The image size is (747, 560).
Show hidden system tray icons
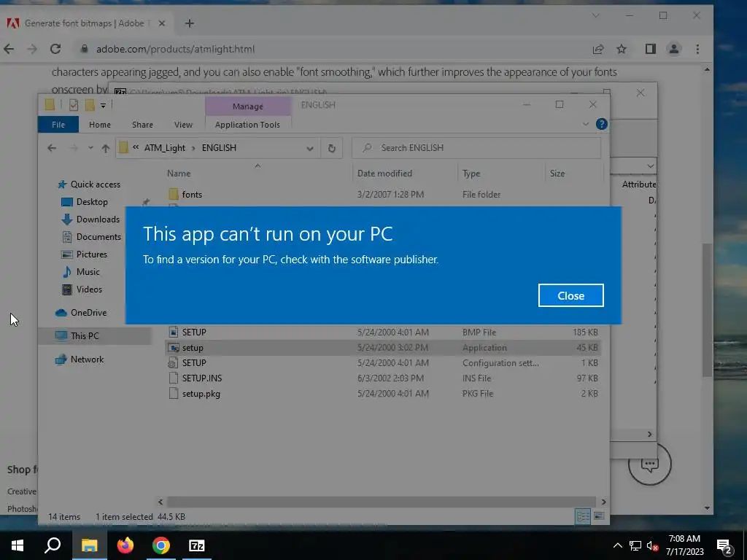[617, 545]
